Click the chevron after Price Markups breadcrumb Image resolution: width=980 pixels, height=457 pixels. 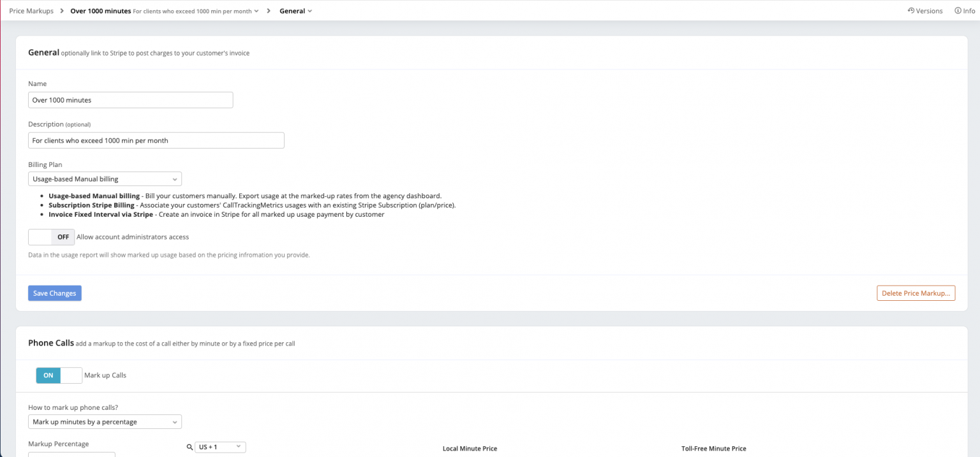(x=63, y=11)
